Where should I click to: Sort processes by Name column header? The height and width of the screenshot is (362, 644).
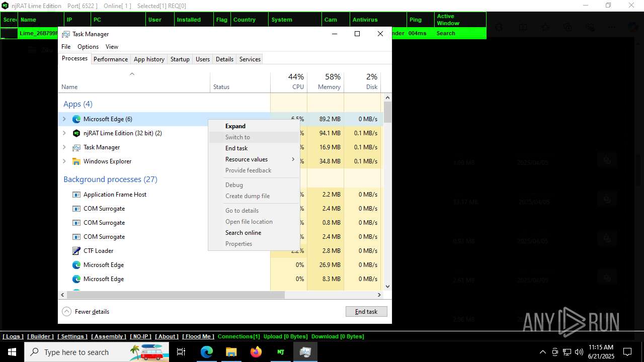coord(134,82)
